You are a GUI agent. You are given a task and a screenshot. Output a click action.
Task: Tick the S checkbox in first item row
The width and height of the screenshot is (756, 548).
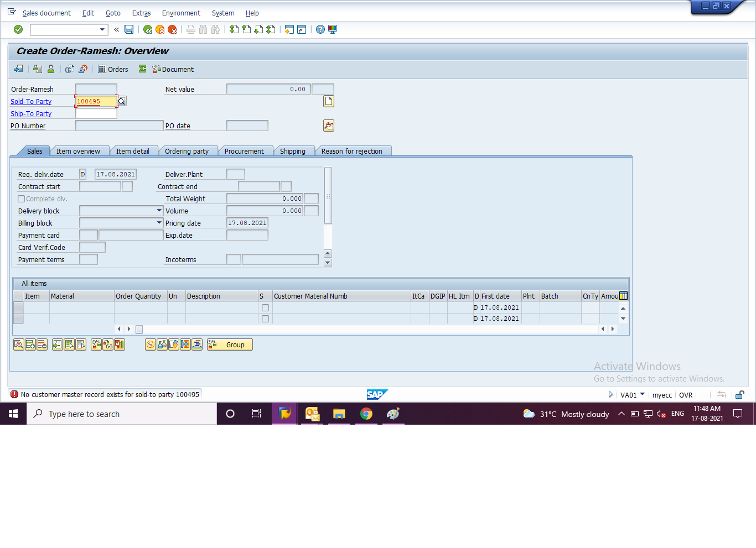click(x=265, y=308)
